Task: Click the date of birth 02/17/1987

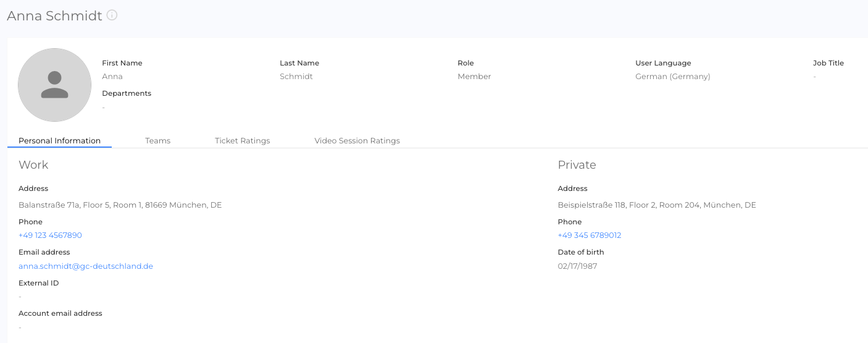Action: 577,266
